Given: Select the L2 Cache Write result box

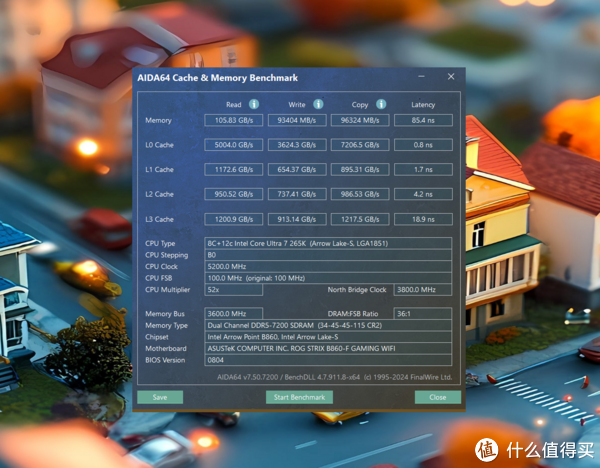Looking at the screenshot, I should pos(297,194).
